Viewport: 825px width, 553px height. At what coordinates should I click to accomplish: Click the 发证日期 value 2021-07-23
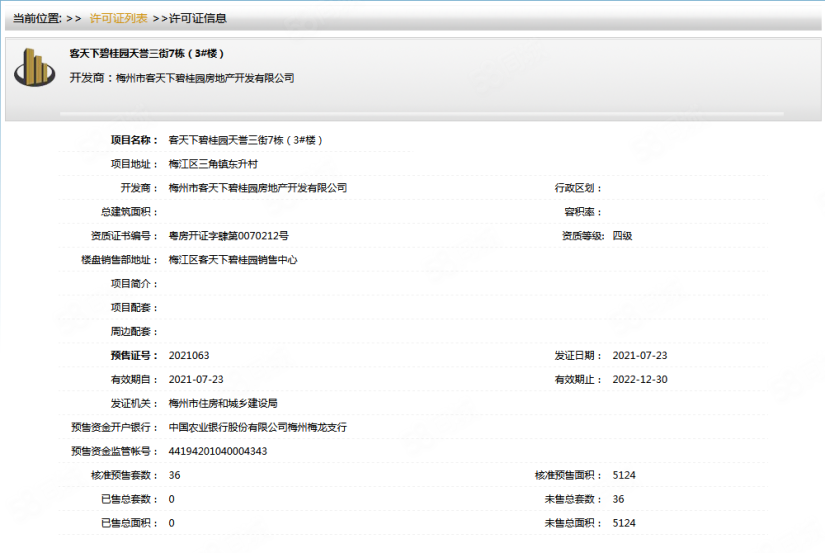[640, 355]
